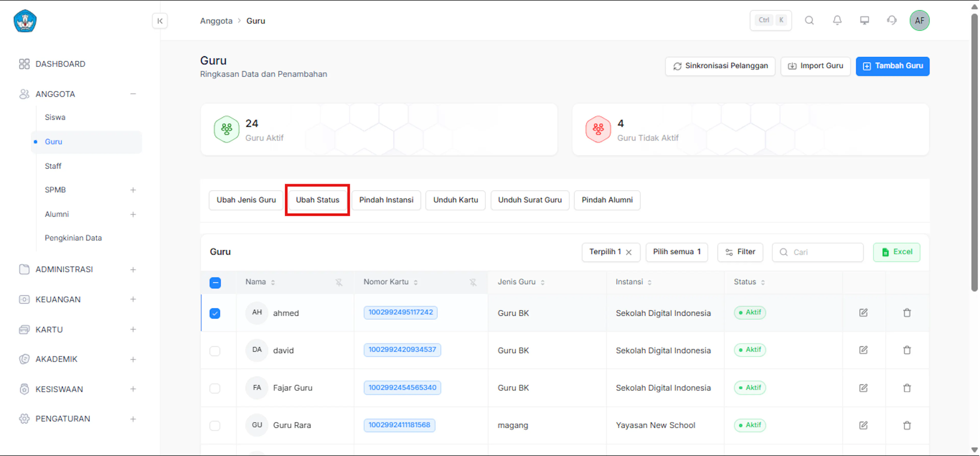This screenshot has width=980, height=456.
Task: Click the Guru Aktif green hexagon icon
Action: tap(226, 129)
